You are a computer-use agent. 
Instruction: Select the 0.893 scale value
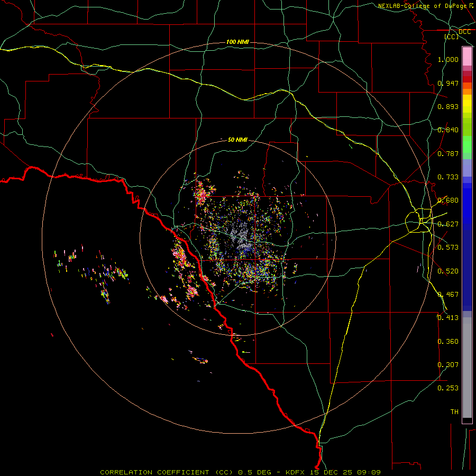click(x=448, y=106)
